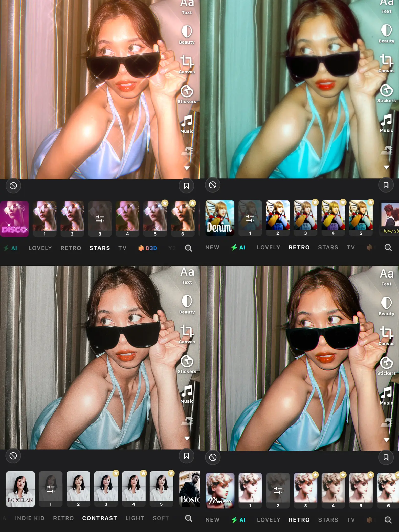
Task: Open Beauty tool on the Disco filter screen
Action: (x=187, y=35)
